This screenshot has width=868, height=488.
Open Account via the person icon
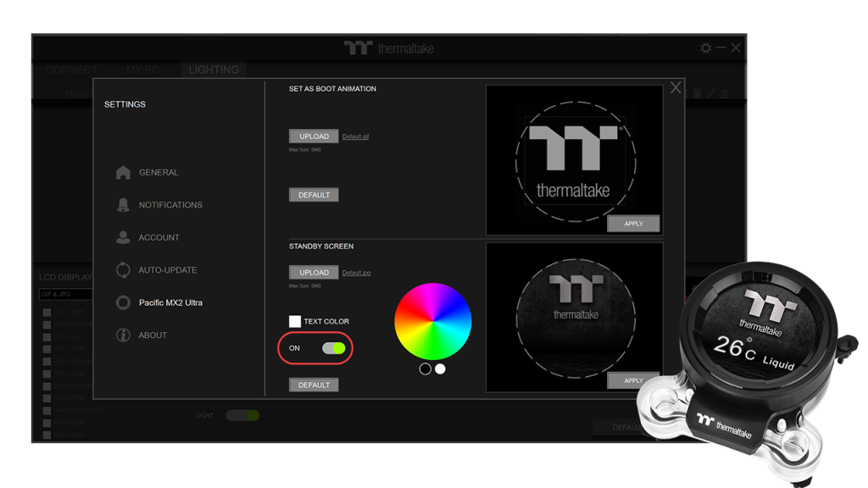123,237
